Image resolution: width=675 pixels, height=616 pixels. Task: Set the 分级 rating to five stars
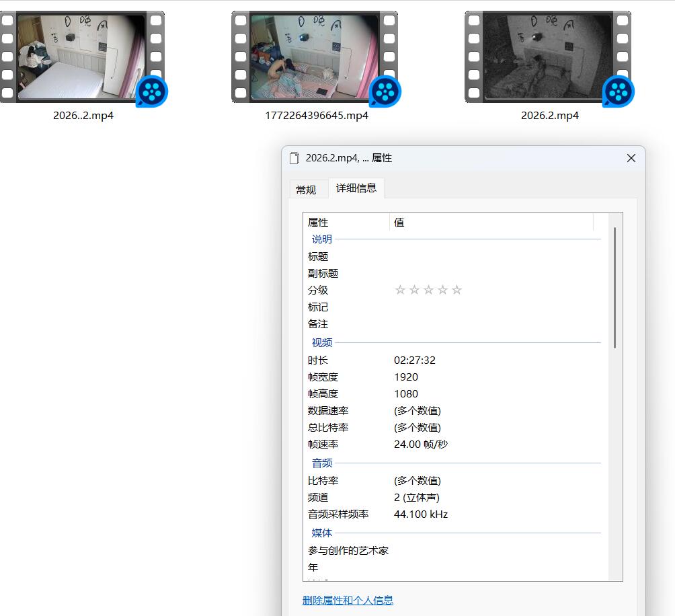click(x=456, y=290)
